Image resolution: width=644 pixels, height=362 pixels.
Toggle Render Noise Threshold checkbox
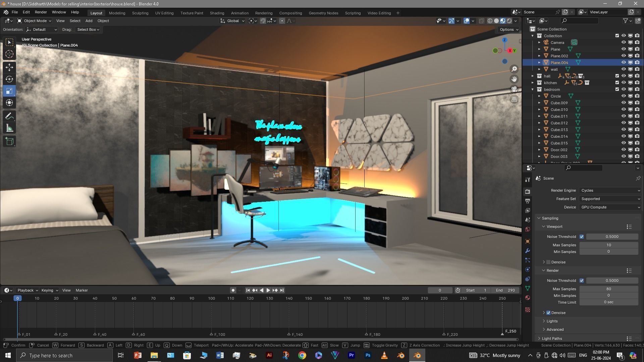tap(582, 281)
